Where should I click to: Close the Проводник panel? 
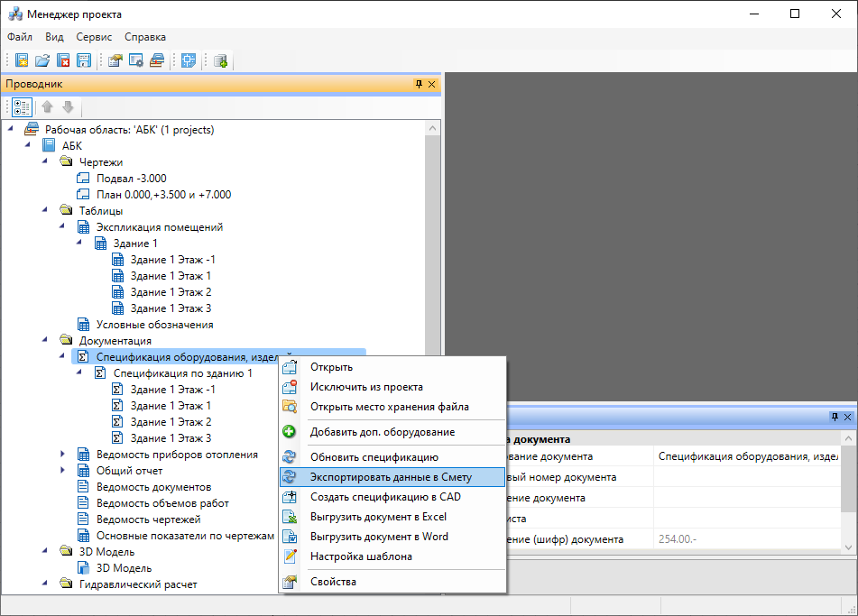(x=432, y=84)
